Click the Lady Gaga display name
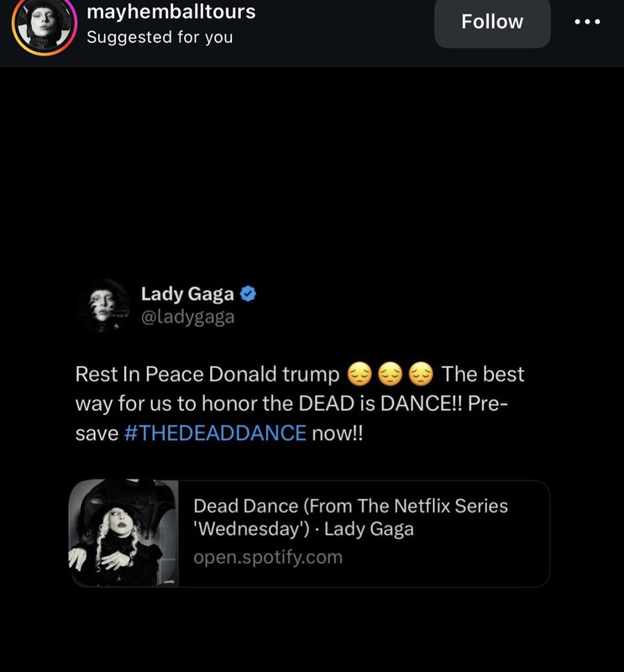This screenshot has width=624, height=672. (187, 294)
